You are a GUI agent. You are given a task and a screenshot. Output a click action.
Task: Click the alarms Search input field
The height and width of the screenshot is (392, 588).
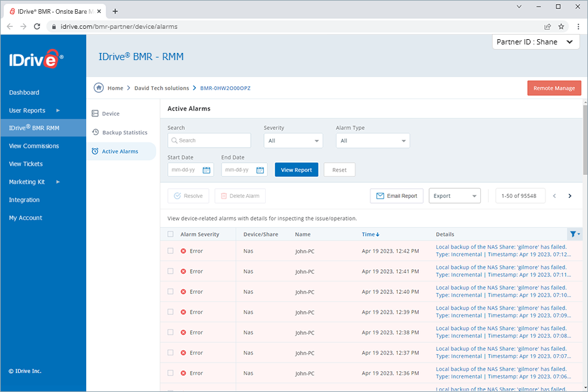point(209,140)
